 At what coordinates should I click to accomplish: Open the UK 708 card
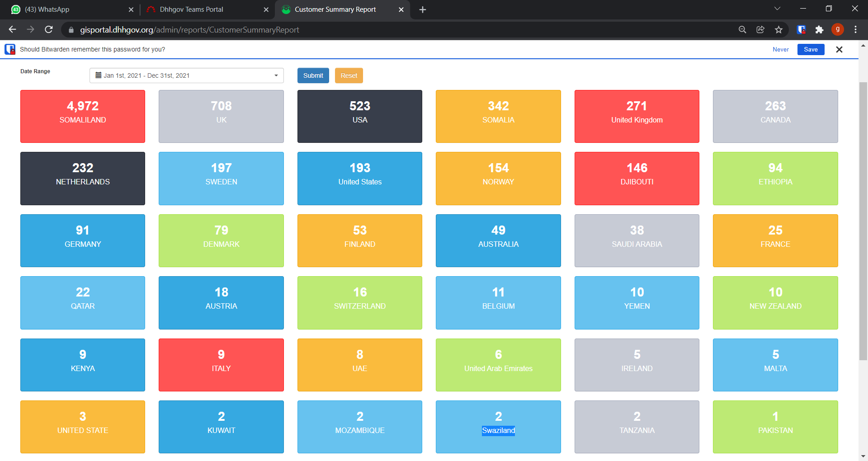click(221, 116)
